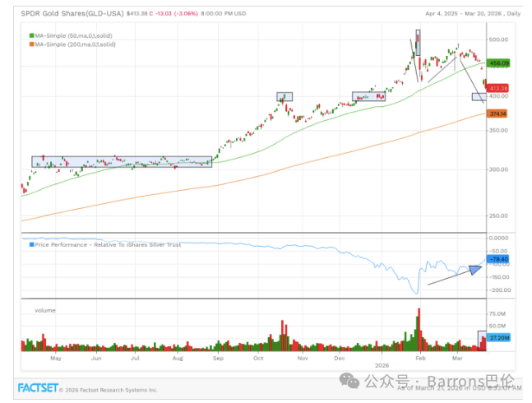Click the 500.00 price axis label
Image resolution: width=532 pixels, height=403 pixels.
tap(498, 39)
